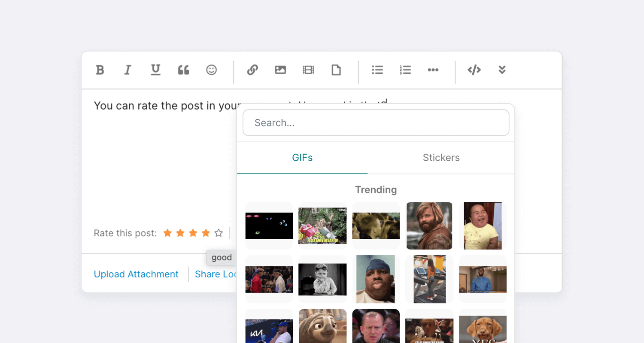Insert a quote block

183,70
